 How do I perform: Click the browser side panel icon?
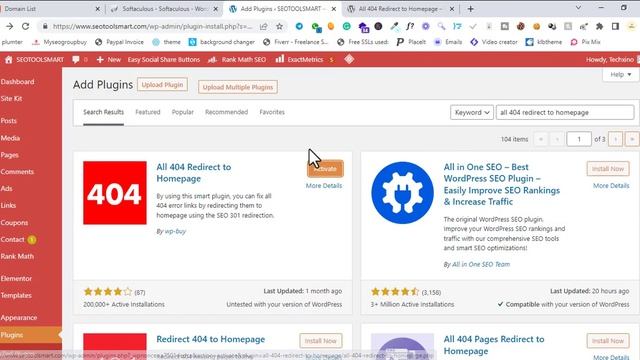point(615,26)
